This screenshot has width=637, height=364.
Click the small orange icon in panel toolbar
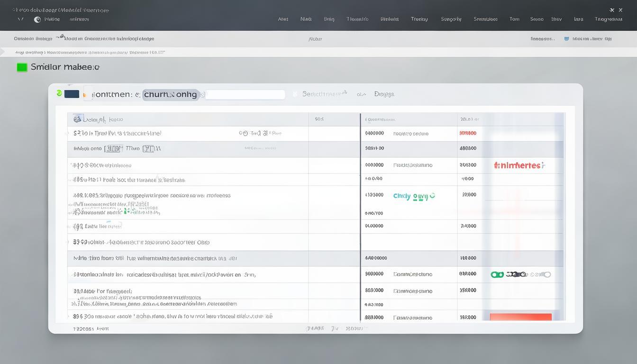85,95
